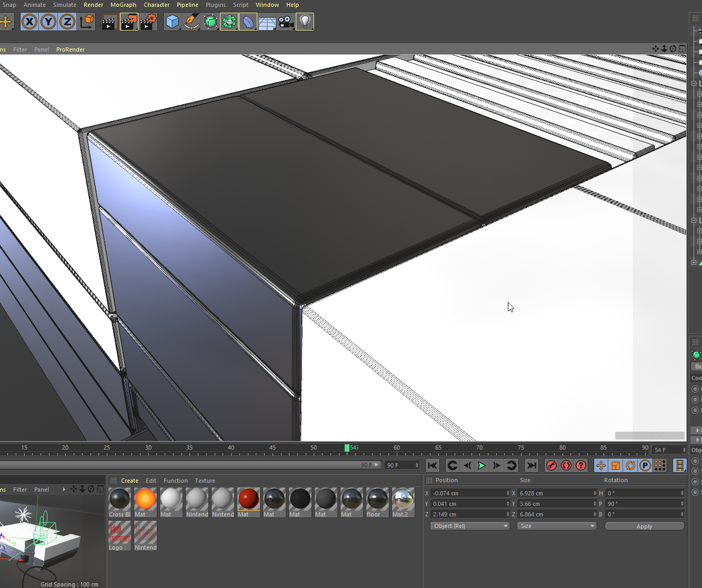This screenshot has height=588, width=702.
Task: Toggle Point Level Animation dots icon
Action: (x=660, y=465)
